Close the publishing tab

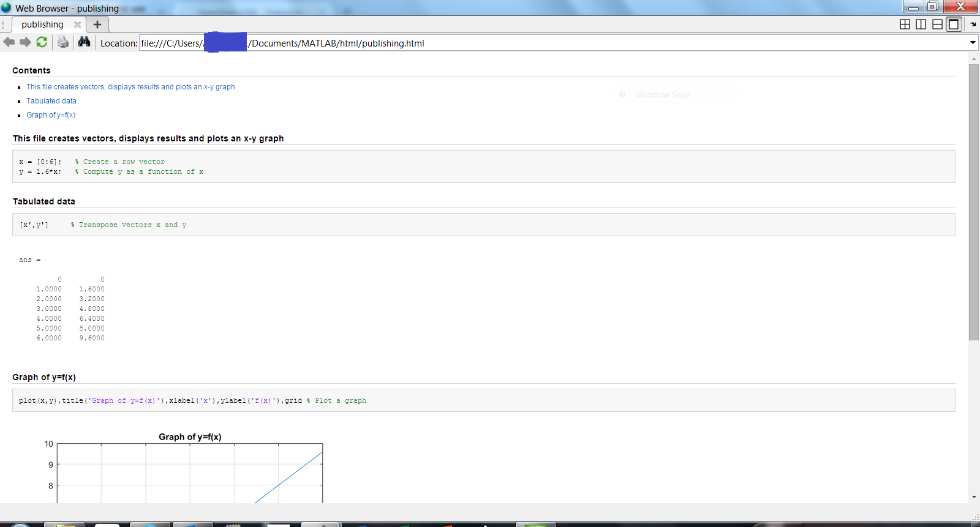pyautogui.click(x=77, y=24)
